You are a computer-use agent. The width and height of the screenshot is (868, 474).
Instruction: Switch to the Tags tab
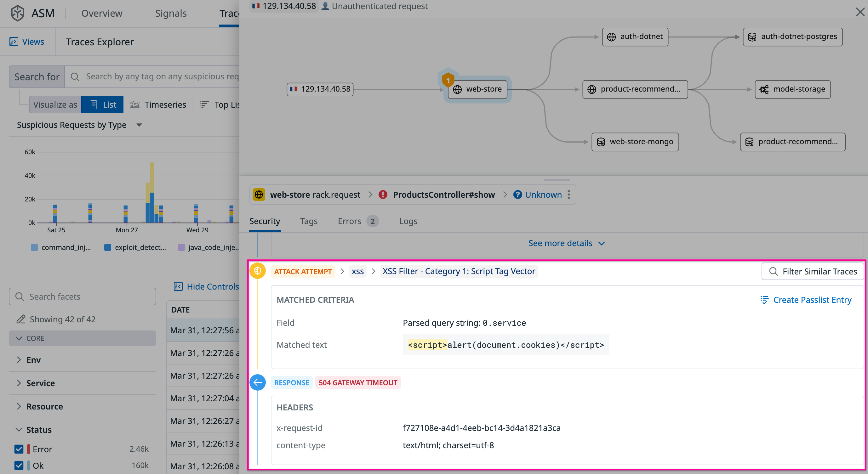(x=309, y=221)
